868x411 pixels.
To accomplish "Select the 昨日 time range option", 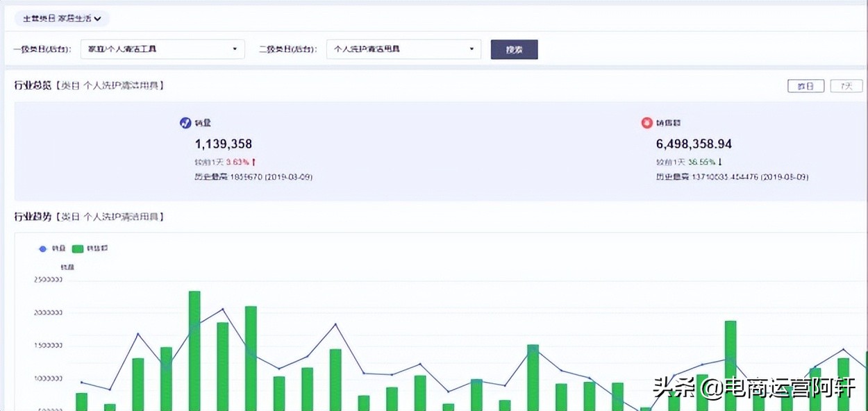I will pos(806,85).
